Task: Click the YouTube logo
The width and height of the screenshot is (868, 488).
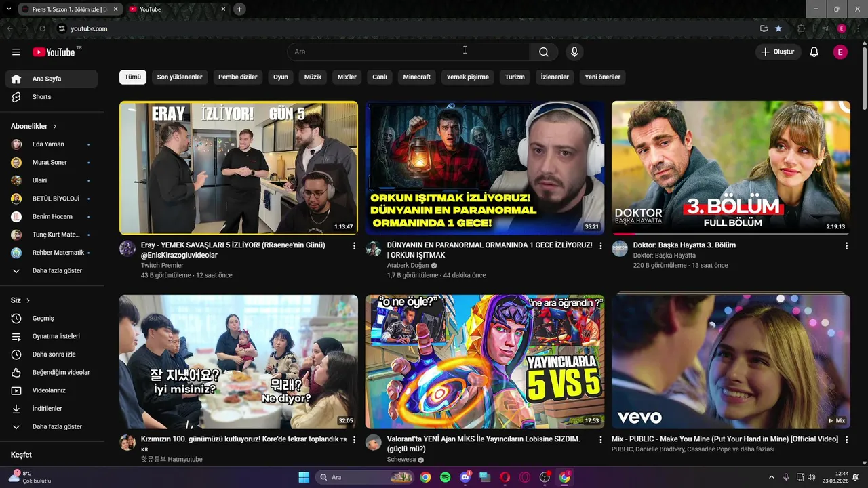Action: pos(54,52)
